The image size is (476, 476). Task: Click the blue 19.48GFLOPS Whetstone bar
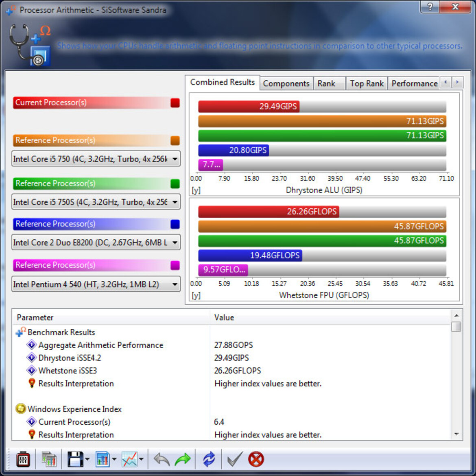pyautogui.click(x=250, y=255)
